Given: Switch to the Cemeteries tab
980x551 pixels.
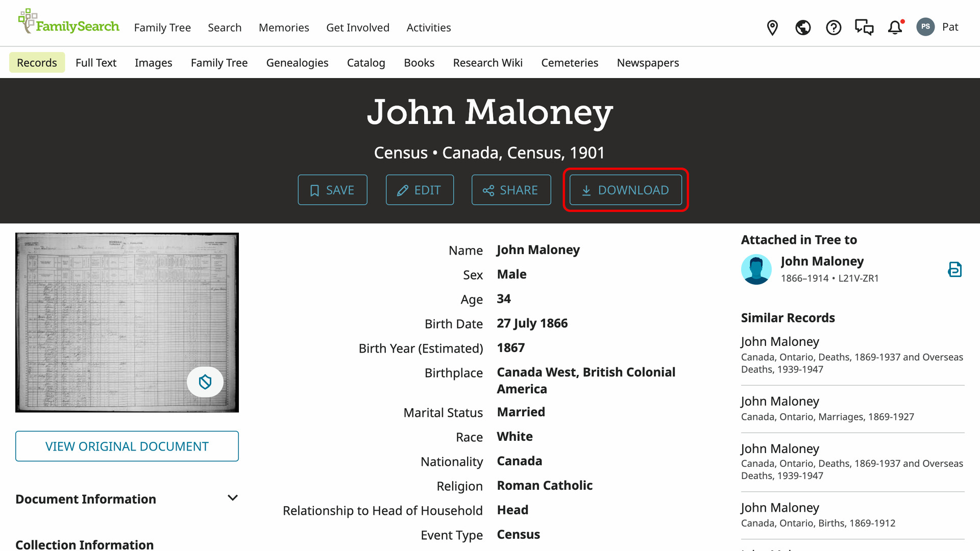Looking at the screenshot, I should click(x=570, y=63).
